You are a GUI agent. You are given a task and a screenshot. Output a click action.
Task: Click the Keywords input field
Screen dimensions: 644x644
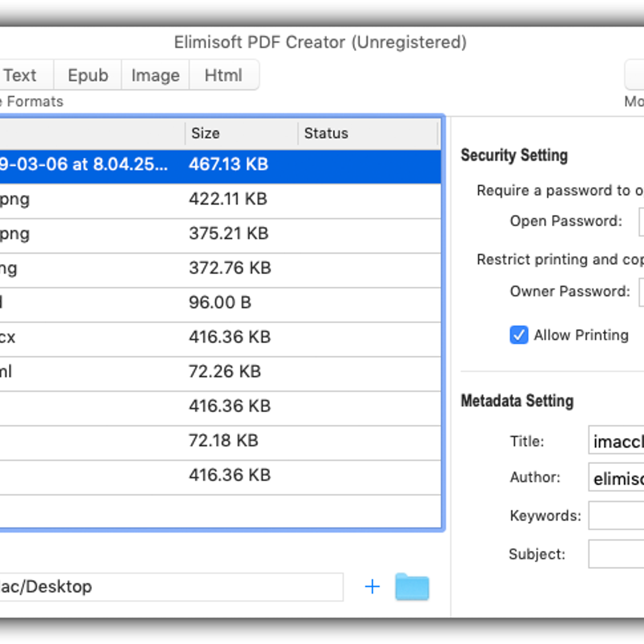[x=616, y=515]
